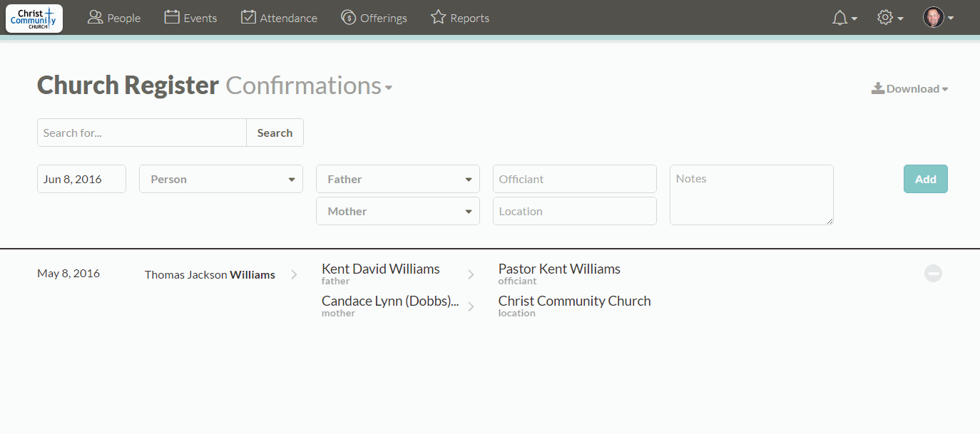
Task: Expand the Mother dropdown
Action: pos(398,212)
